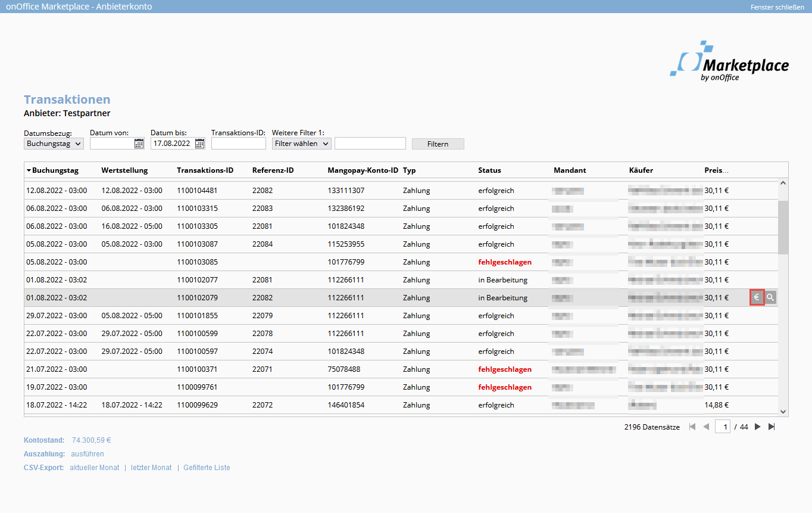Go to first page of records
812x513 pixels.
(692, 427)
